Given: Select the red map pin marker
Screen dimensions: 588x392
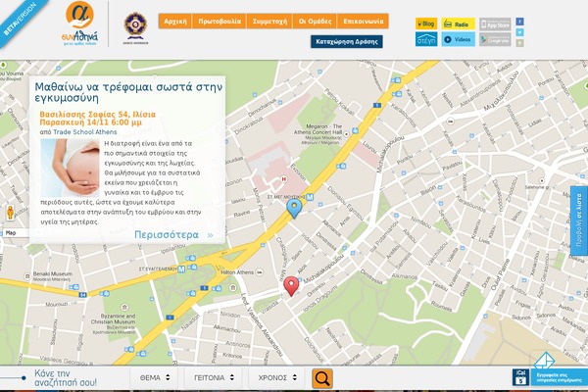Looking at the screenshot, I should tap(291, 286).
